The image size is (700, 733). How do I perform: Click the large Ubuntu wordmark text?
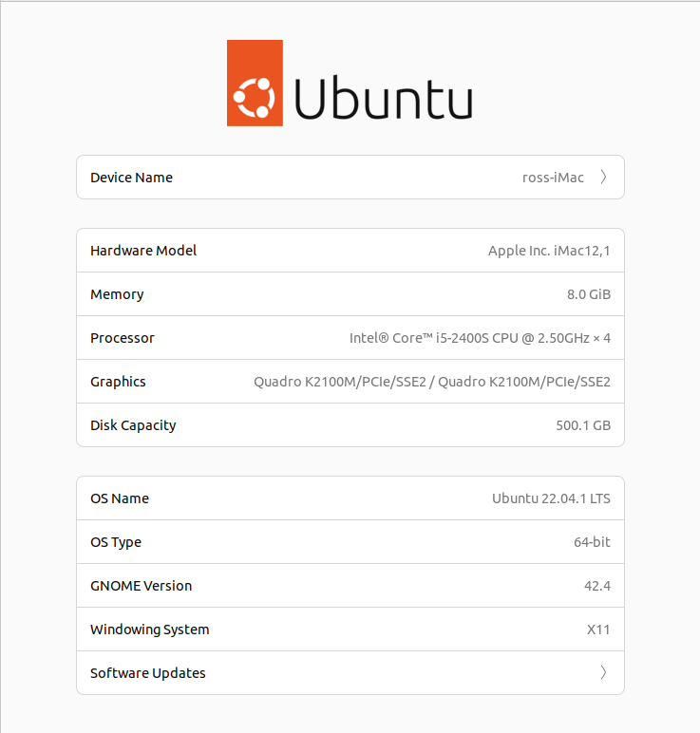click(x=384, y=98)
